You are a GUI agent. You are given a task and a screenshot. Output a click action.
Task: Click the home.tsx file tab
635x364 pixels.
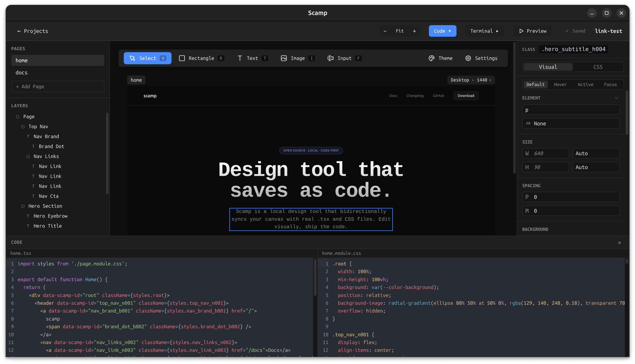click(21, 253)
